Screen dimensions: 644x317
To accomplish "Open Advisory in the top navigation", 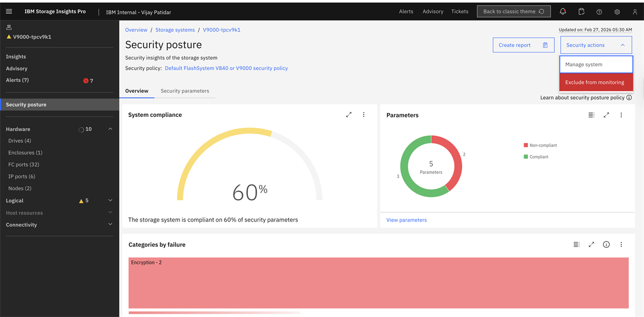I will click(433, 11).
